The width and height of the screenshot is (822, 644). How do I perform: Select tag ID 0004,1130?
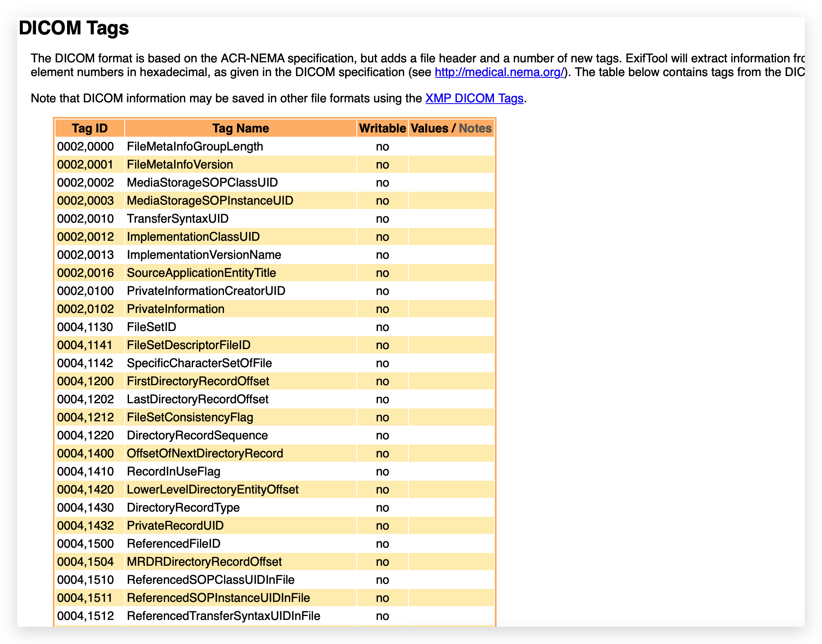tap(85, 327)
